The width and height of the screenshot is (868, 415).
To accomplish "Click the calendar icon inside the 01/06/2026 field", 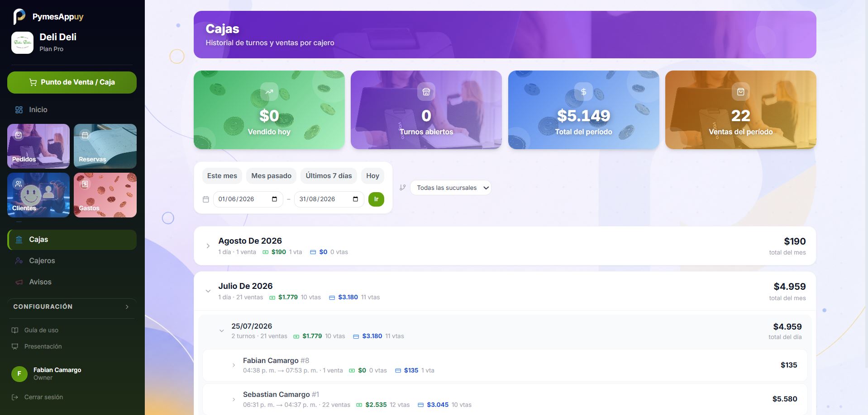I will [274, 199].
